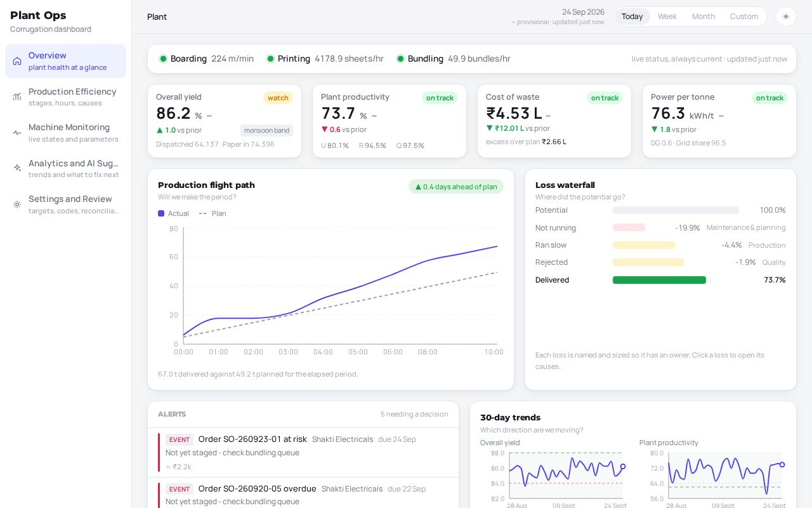Screen dimensions: 812x508
Task: Select the Today time range
Action: tap(632, 17)
